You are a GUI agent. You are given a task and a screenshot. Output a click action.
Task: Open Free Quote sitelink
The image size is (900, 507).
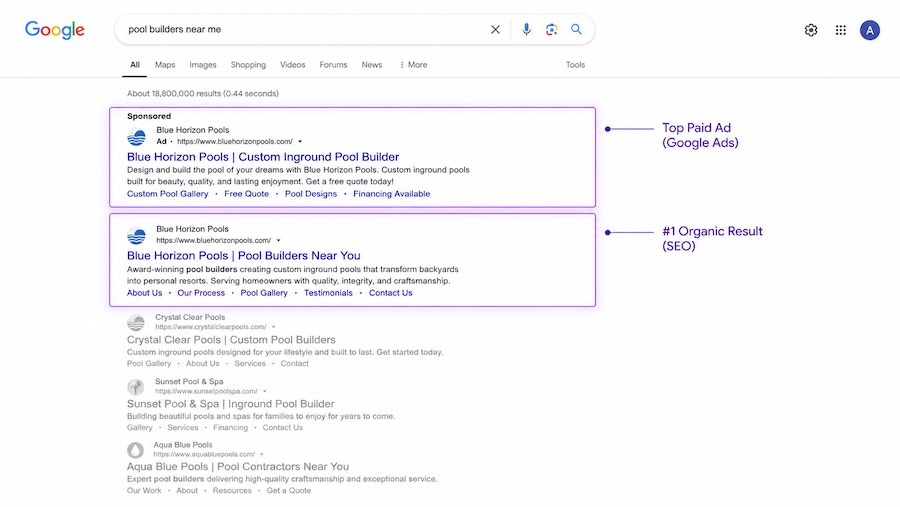point(246,194)
